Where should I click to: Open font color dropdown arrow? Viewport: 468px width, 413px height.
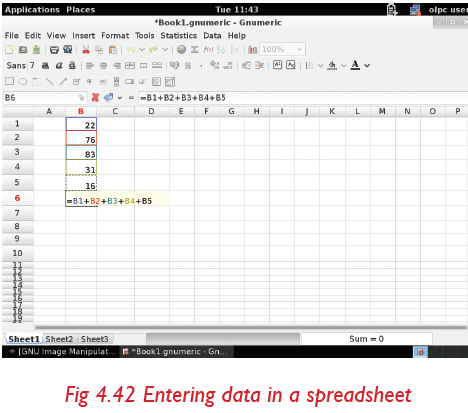click(x=367, y=66)
